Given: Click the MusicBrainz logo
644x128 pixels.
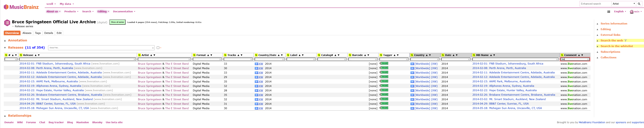Looking at the screenshot, I should click(x=21, y=7).
